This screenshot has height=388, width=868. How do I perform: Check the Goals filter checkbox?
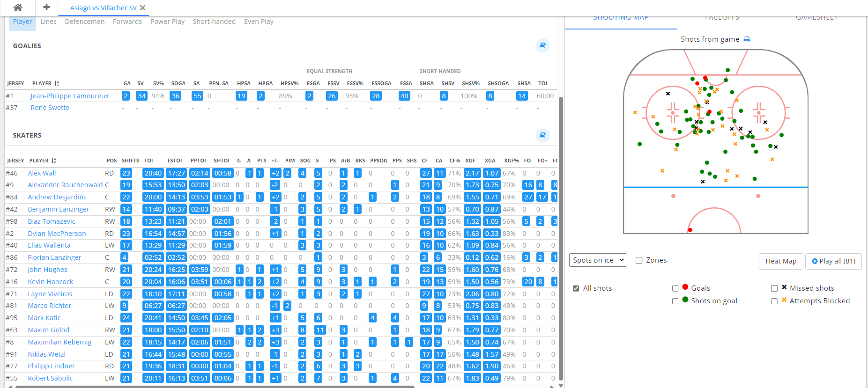(675, 288)
